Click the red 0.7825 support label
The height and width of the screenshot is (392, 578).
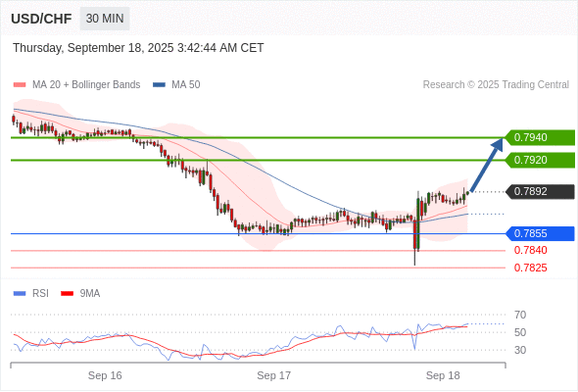pyautogui.click(x=530, y=268)
